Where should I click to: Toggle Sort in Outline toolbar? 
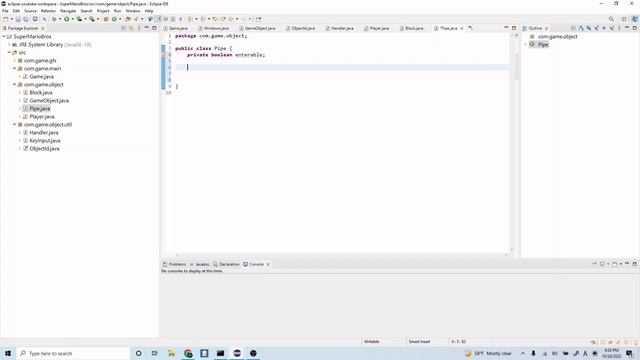(x=581, y=28)
